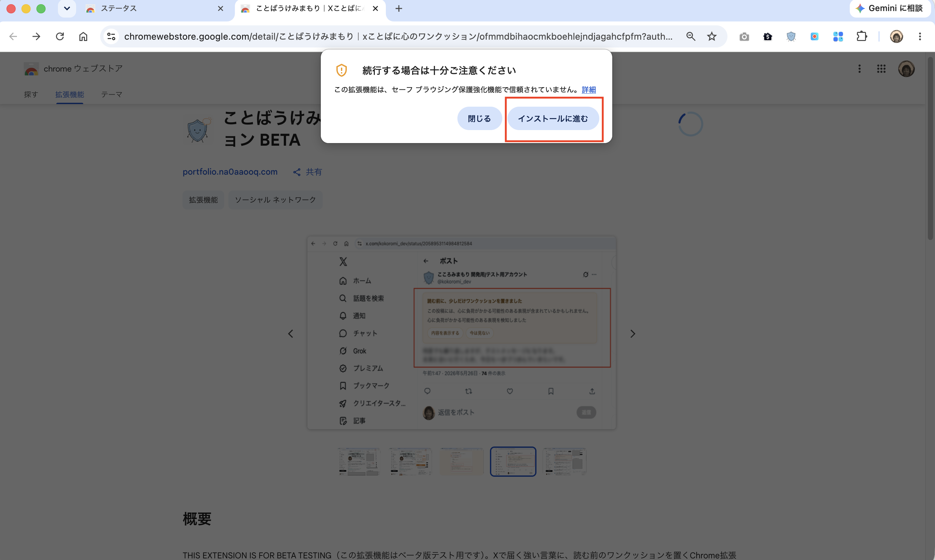Screen dimensions: 935x560
Task: Click zoom magnifier icon in address bar
Action: click(x=691, y=37)
